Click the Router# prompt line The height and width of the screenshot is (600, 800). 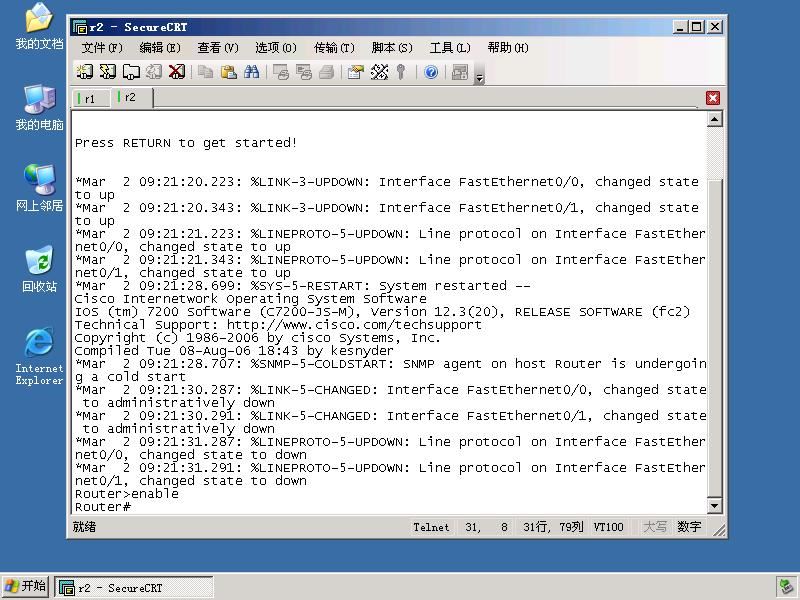[103, 507]
